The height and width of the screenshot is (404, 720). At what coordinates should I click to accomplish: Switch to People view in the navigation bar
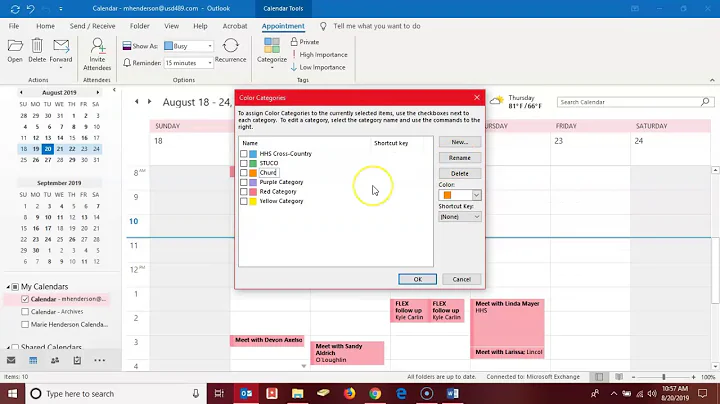[55, 360]
